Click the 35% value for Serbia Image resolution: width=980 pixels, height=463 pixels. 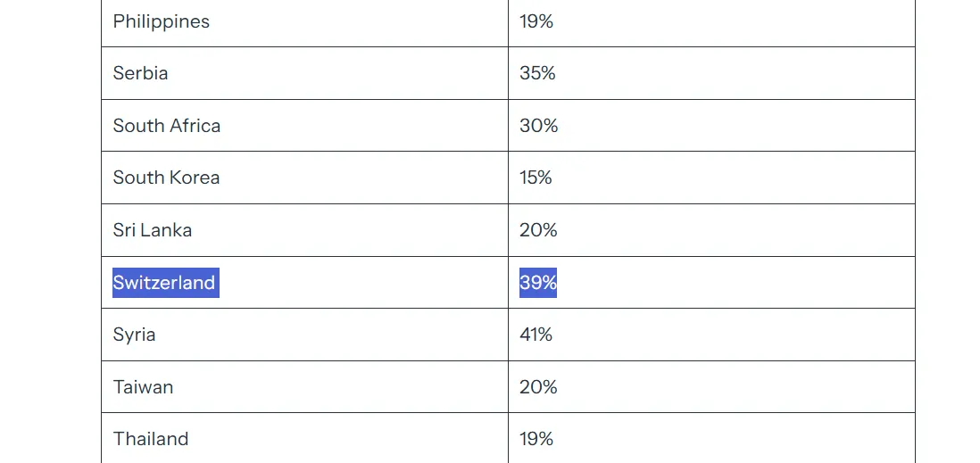[537, 73]
